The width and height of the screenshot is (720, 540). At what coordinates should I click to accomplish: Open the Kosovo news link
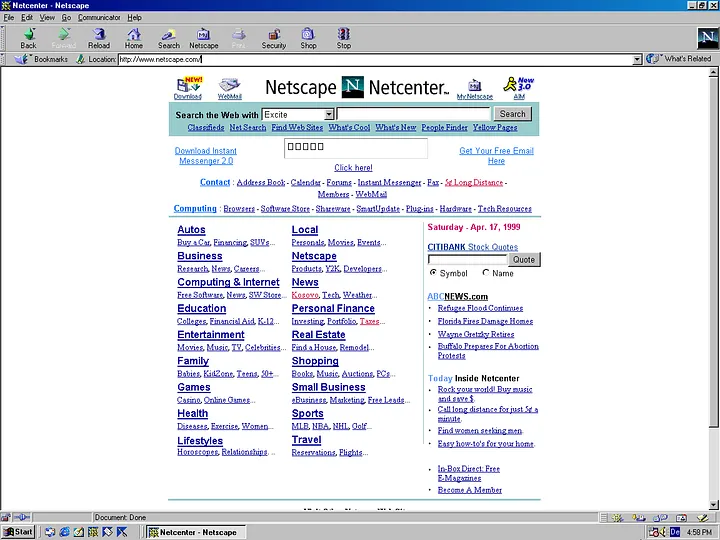point(305,295)
